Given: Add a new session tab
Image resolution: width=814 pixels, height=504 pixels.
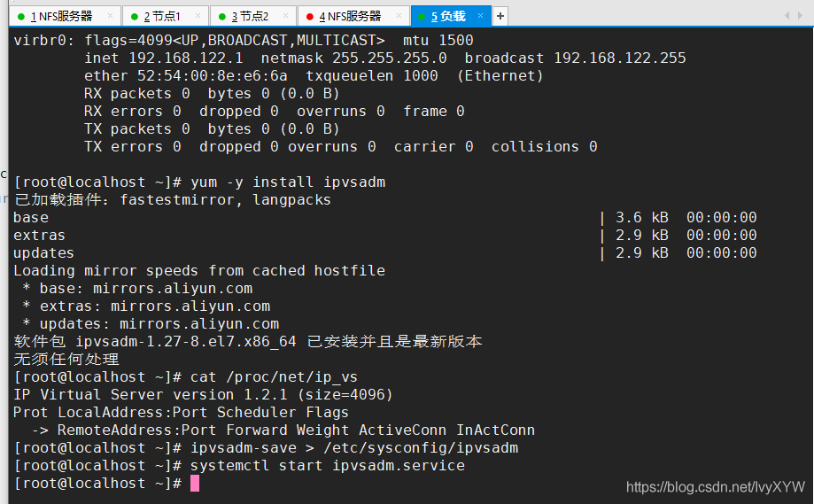Looking at the screenshot, I should (500, 16).
